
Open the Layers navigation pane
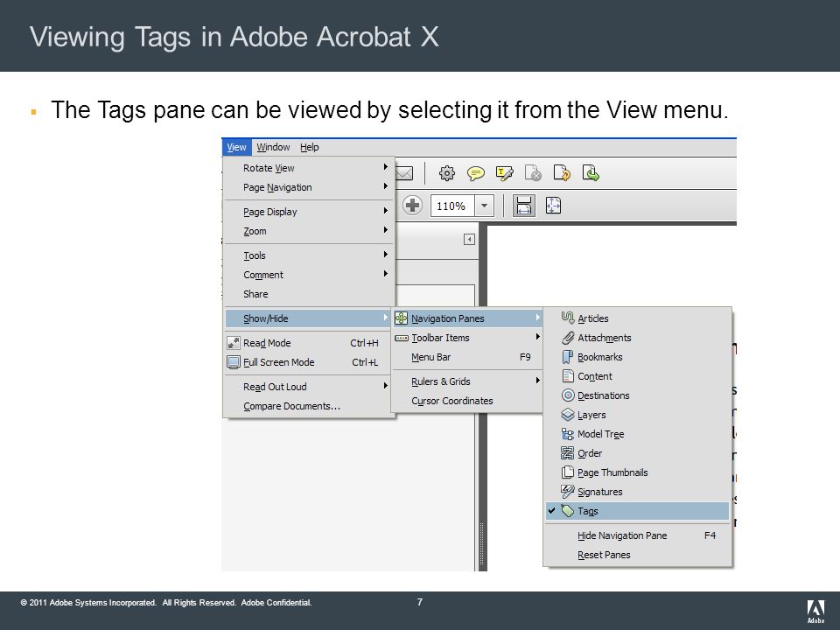tap(638, 415)
